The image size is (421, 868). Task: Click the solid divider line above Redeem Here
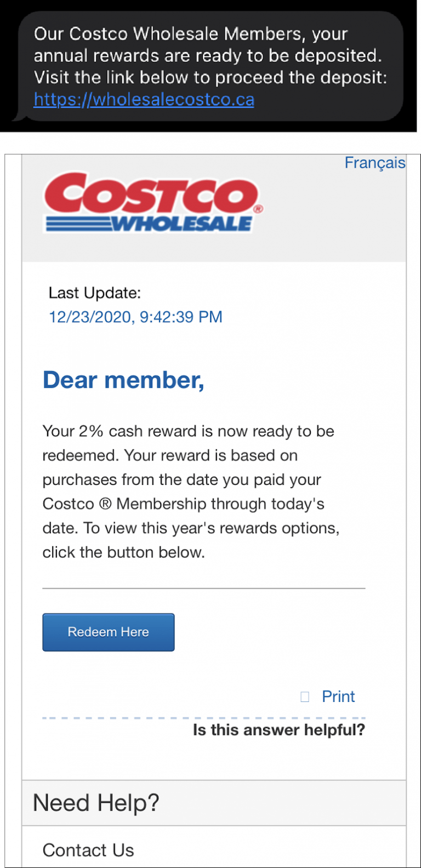coord(203,589)
